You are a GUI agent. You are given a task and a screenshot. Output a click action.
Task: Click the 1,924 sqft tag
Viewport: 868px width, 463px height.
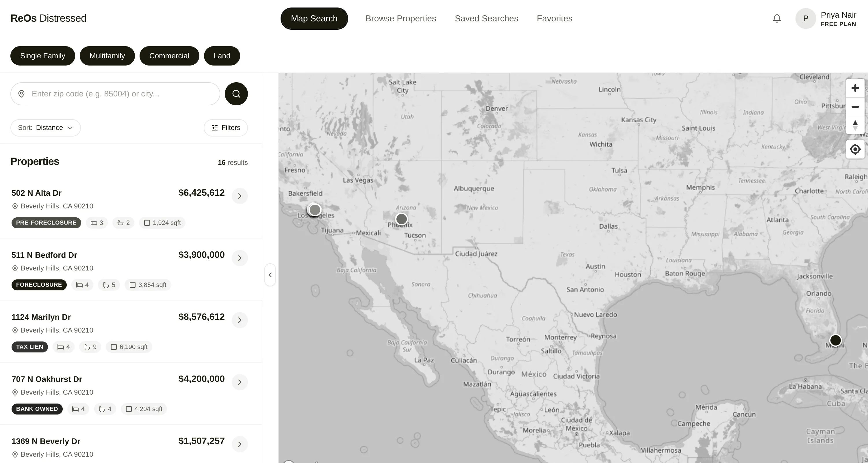(162, 223)
